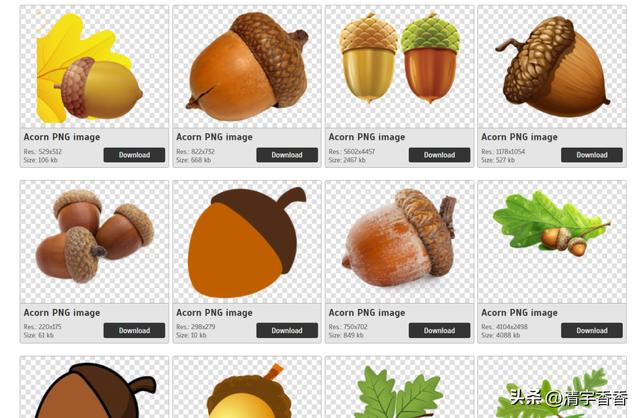The image size is (640, 418).
Task: Open the dark-capped acorn with stem thumbnail
Action: click(x=552, y=66)
